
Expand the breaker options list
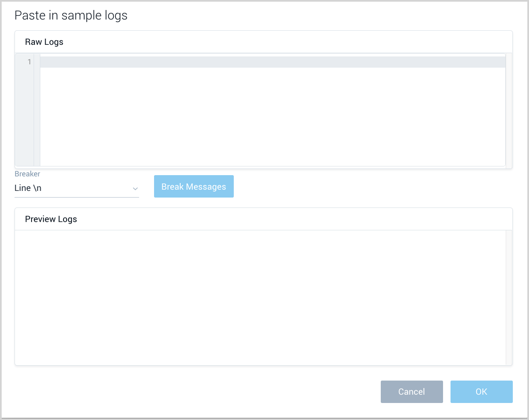77,188
